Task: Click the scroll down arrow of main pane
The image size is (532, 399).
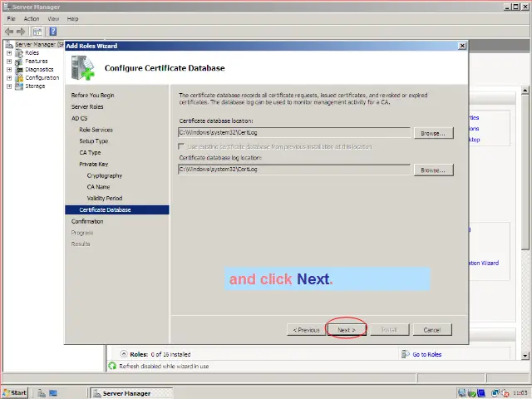Action: pyautogui.click(x=525, y=356)
